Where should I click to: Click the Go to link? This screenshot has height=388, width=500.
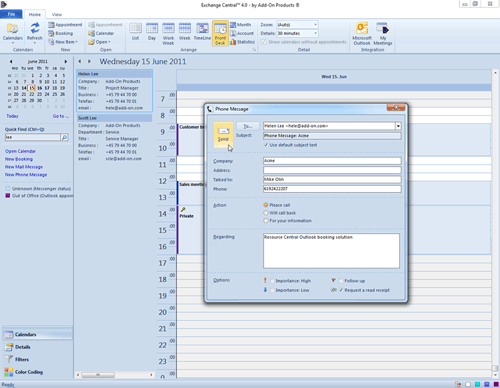(x=61, y=116)
